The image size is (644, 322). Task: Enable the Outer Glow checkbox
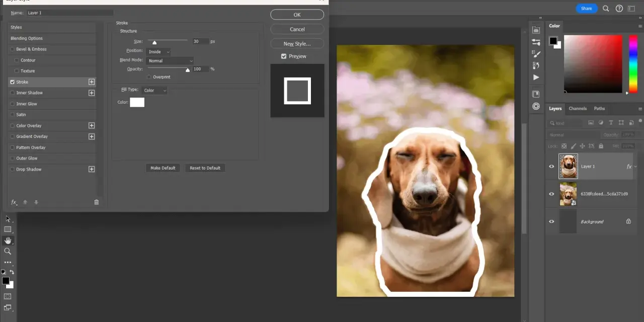click(x=13, y=158)
